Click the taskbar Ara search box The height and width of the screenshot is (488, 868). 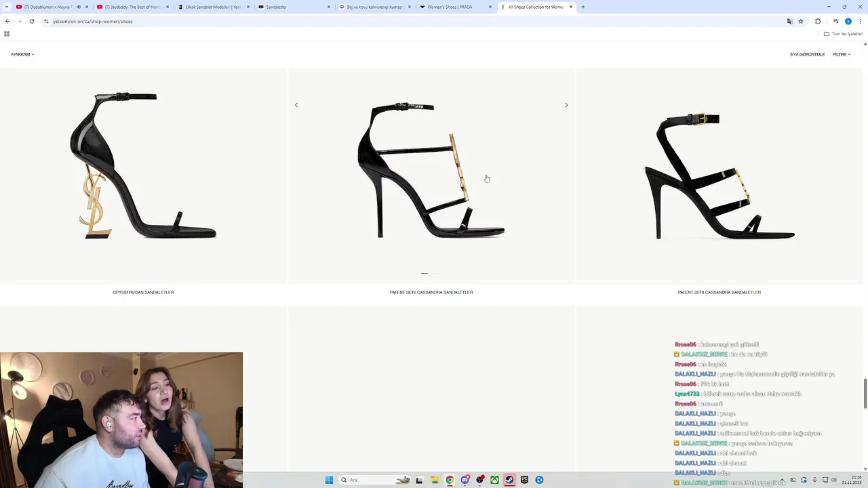(375, 480)
